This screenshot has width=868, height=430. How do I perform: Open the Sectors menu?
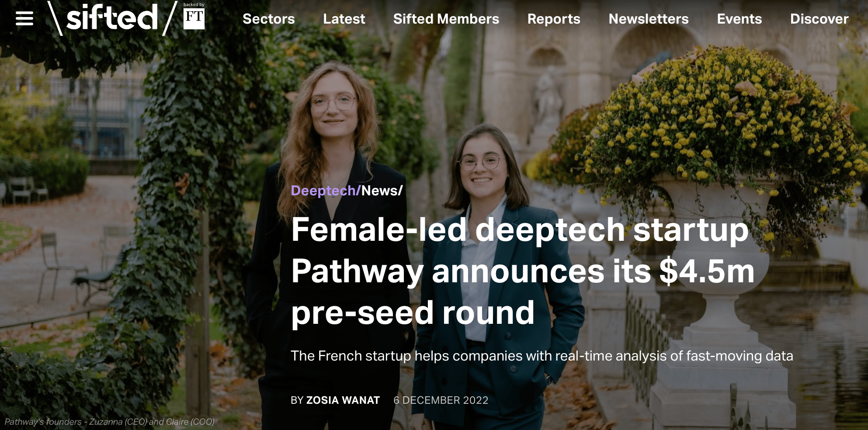(269, 19)
